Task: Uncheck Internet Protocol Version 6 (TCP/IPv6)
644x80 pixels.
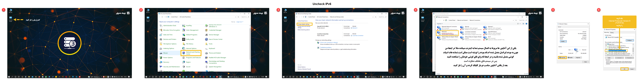Action: 606,51
